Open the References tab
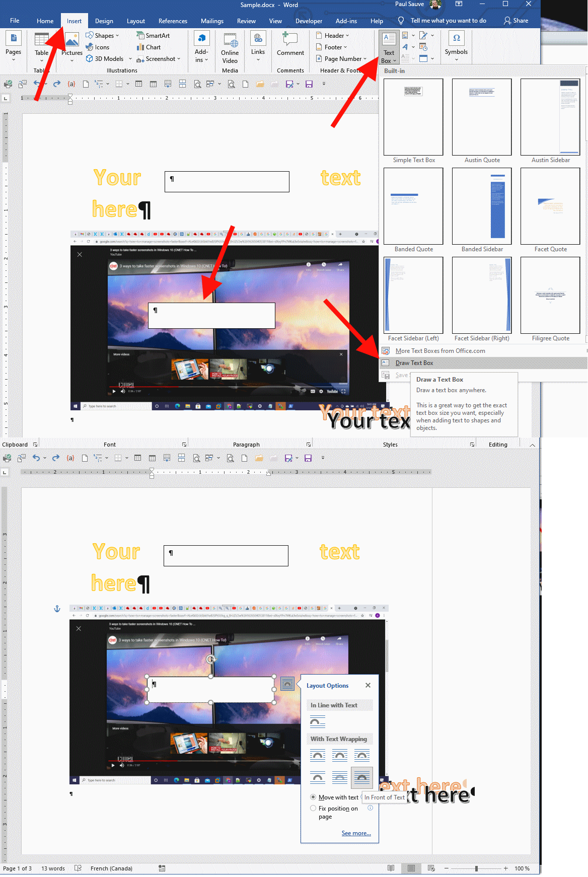 tap(173, 21)
